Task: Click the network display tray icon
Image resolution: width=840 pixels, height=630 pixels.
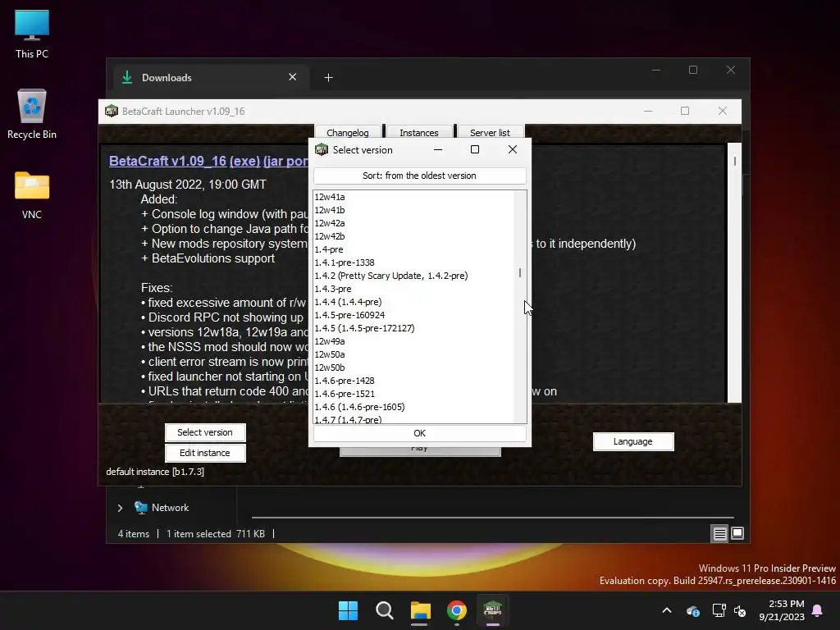Action: [719, 610]
